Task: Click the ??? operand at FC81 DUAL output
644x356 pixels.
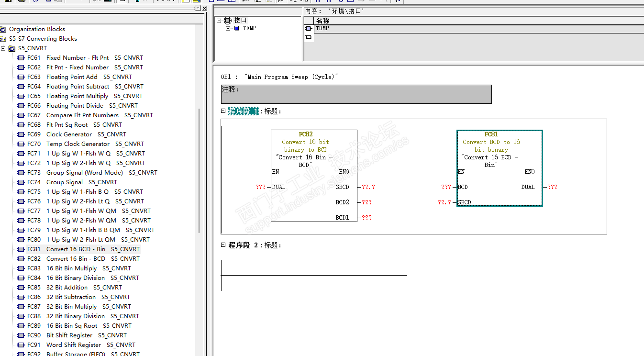Action: [552, 187]
